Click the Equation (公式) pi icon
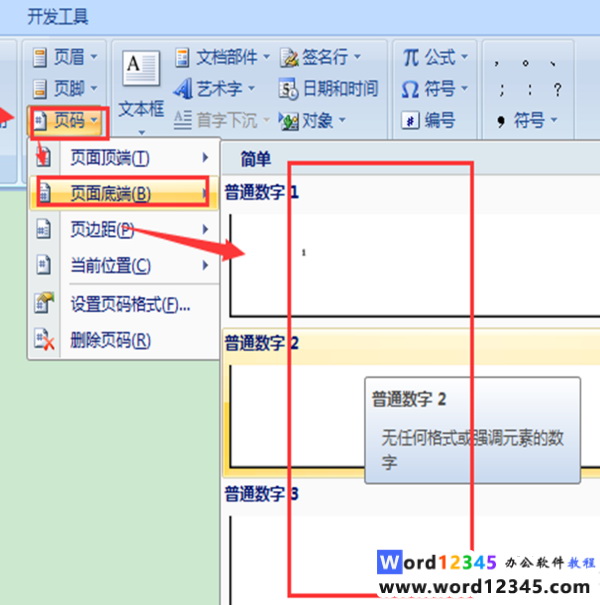Image resolution: width=600 pixels, height=605 pixels. click(411, 57)
